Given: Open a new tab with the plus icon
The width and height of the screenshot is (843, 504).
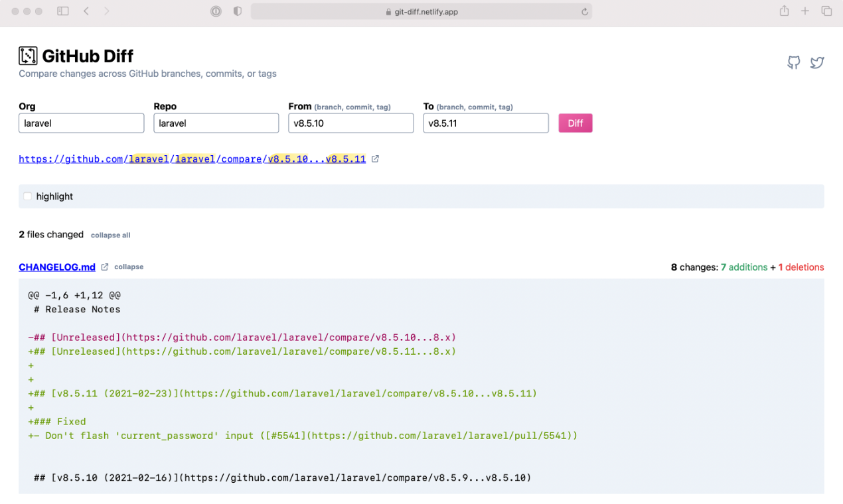Looking at the screenshot, I should [x=805, y=11].
